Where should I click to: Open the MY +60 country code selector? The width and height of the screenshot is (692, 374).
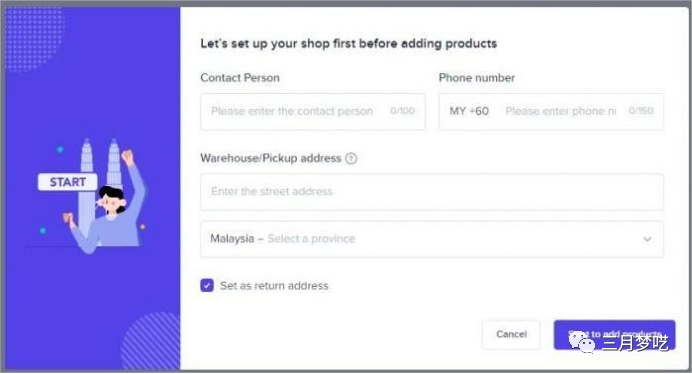[x=469, y=111]
